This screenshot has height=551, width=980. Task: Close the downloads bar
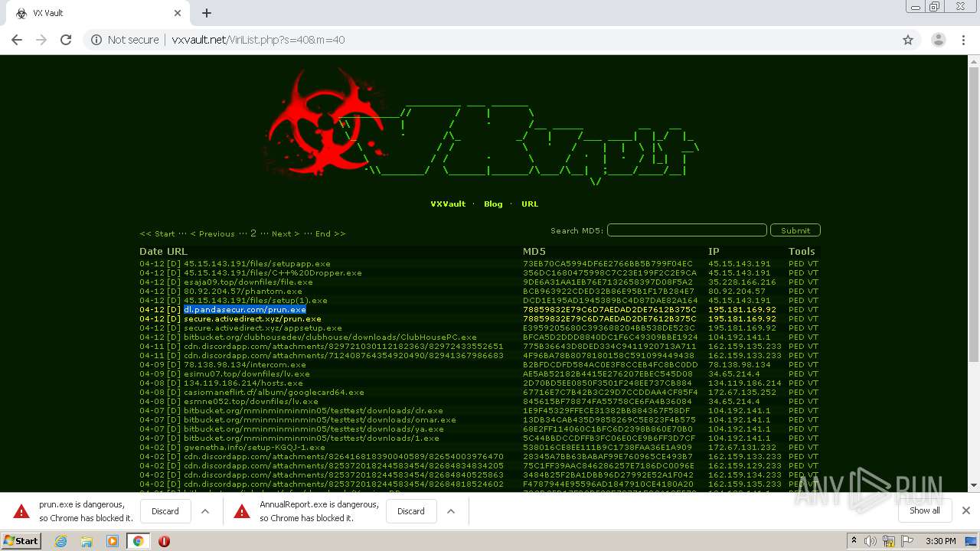965,510
